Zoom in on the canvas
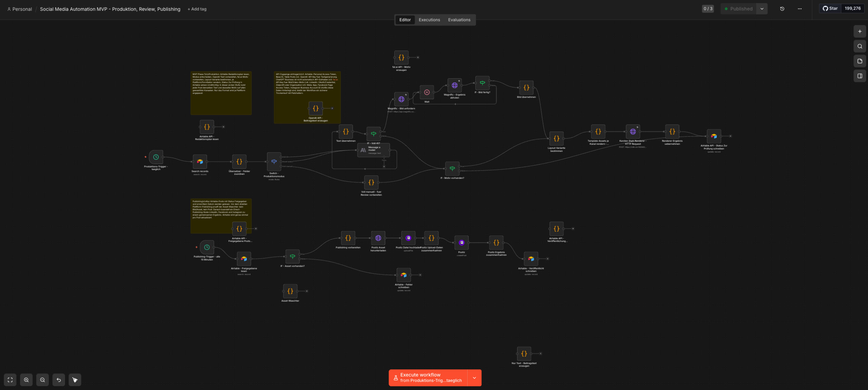Viewport: 868px width, 390px height. click(26, 380)
